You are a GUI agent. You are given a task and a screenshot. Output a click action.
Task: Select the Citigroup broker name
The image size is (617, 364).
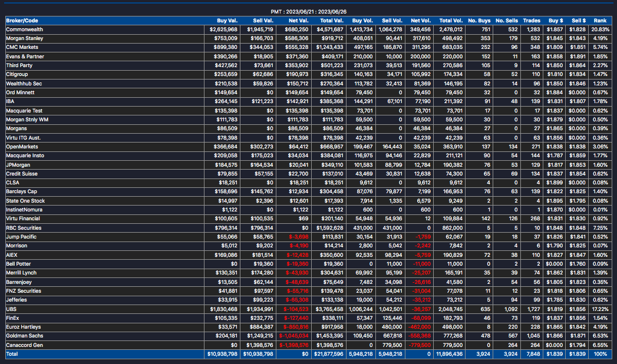[17, 74]
